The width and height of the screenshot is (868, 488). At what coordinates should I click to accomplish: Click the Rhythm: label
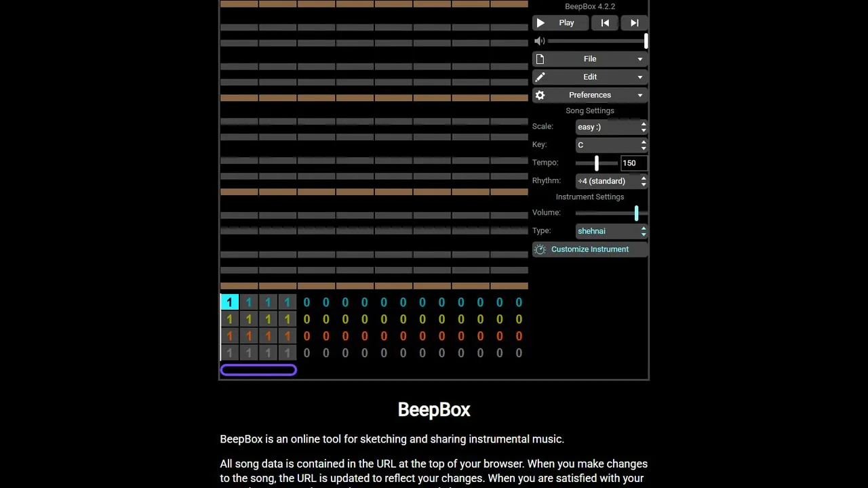coord(547,181)
